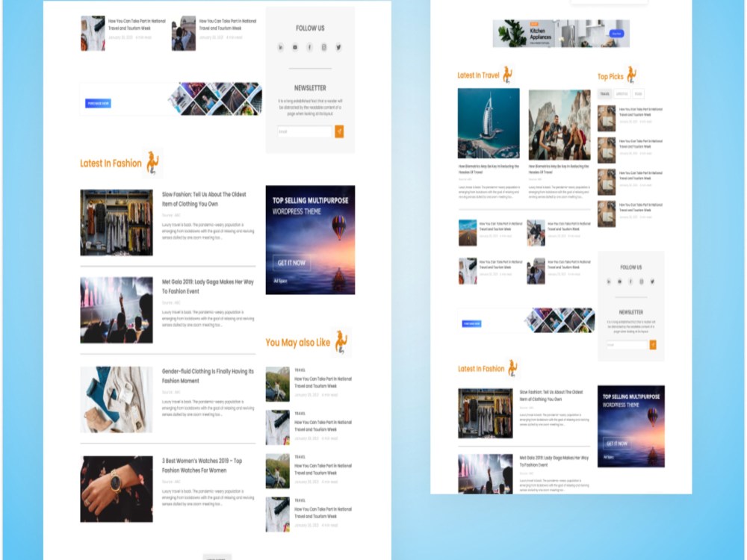The height and width of the screenshot is (560, 747).
Task: Open LinkedIn icon in left page Follow Us
Action: point(281,47)
